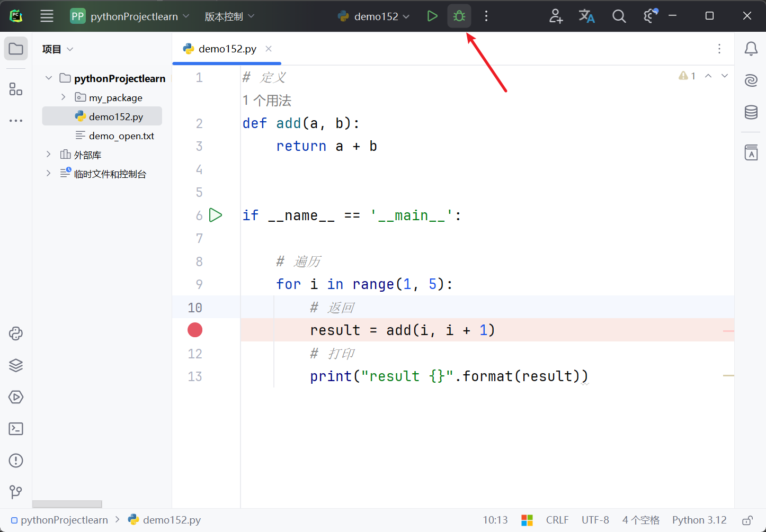The image size is (766, 532).
Task: Open the Terminal tool window
Action: pyautogui.click(x=16, y=429)
